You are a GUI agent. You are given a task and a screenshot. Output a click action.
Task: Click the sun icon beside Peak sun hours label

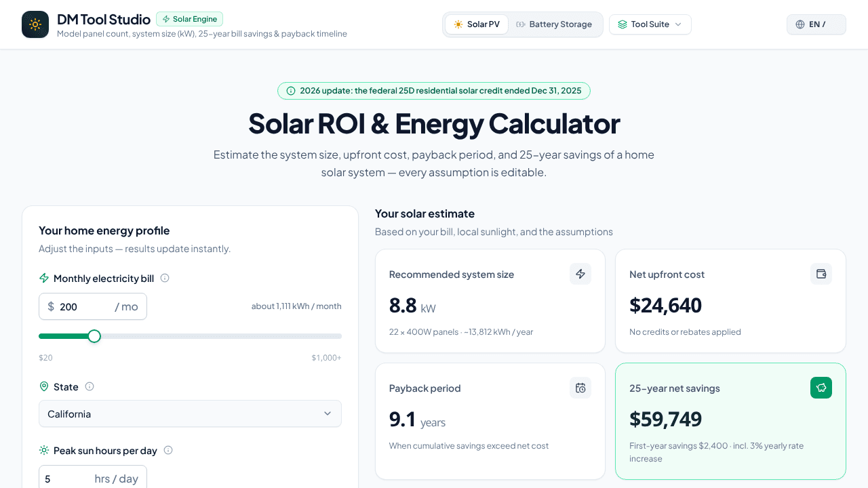(44, 450)
